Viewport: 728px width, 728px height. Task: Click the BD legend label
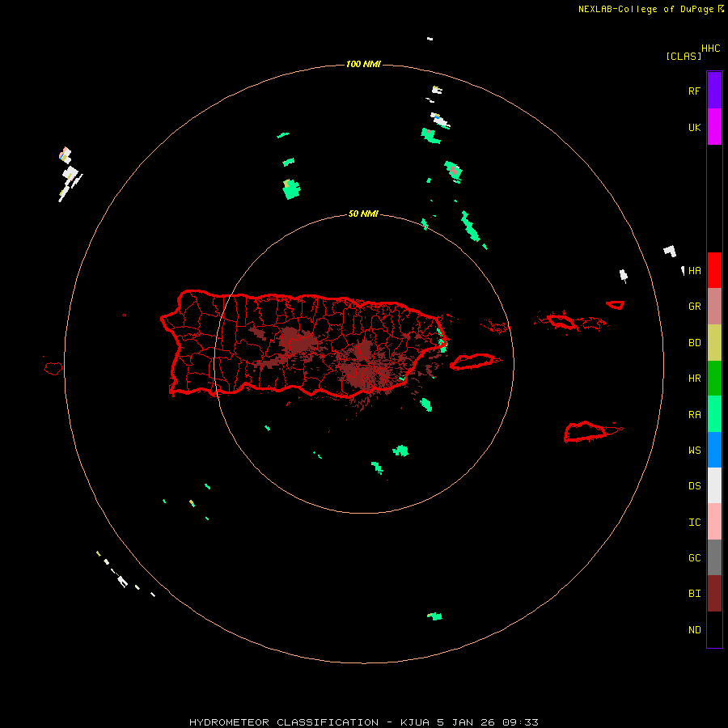[x=694, y=343]
